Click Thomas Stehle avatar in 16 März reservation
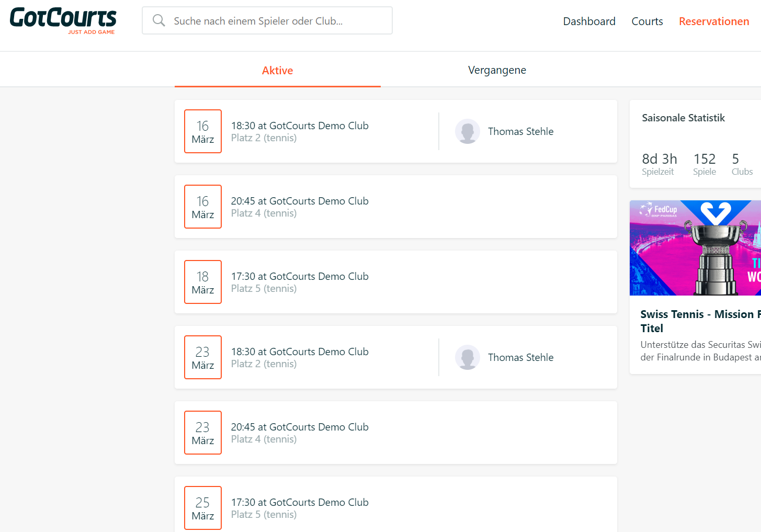Screen dimensions: 761x532 pyautogui.click(x=468, y=131)
